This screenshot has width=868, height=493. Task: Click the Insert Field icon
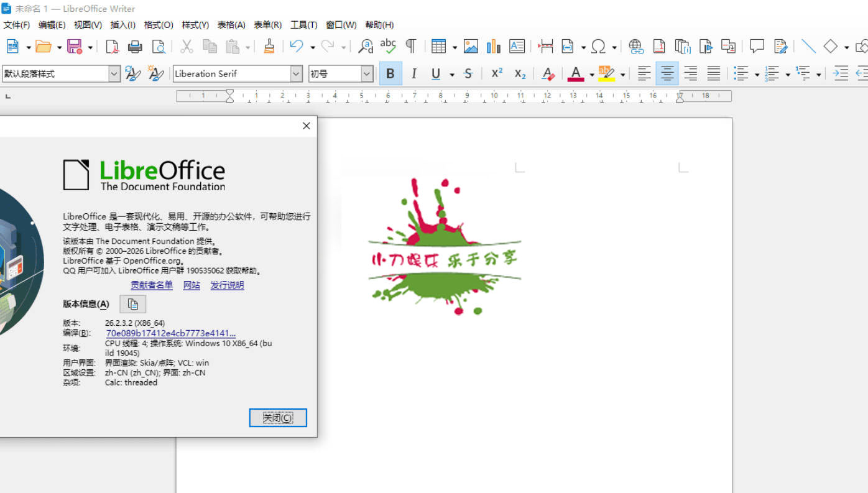tap(568, 47)
